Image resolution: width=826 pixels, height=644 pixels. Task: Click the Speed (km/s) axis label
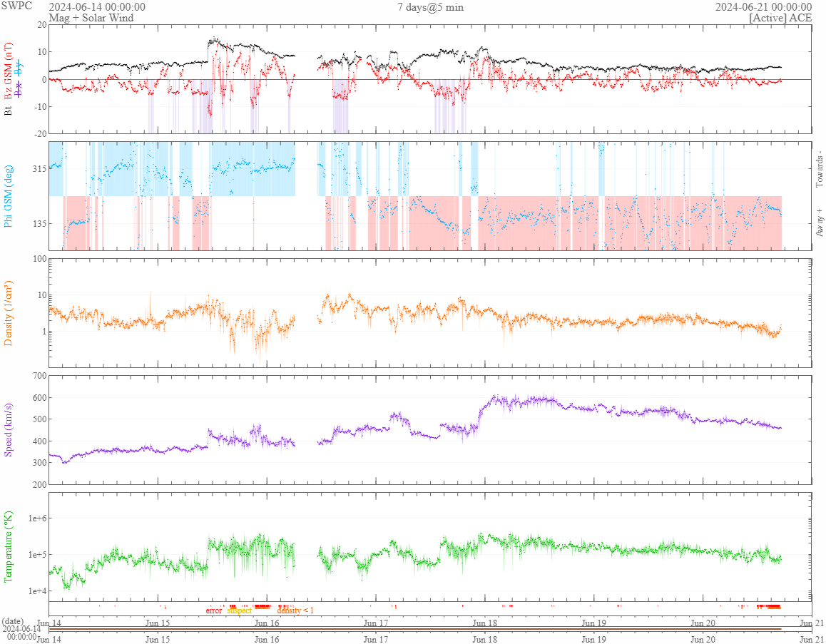[9, 429]
